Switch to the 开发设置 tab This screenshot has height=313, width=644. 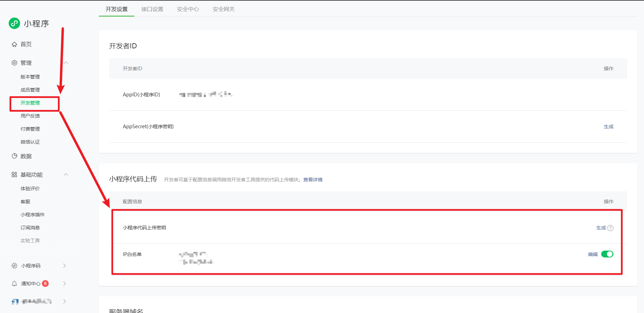117,9
